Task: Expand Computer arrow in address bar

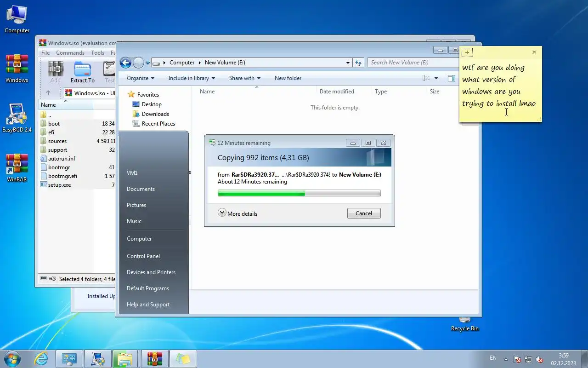Action: pos(198,63)
